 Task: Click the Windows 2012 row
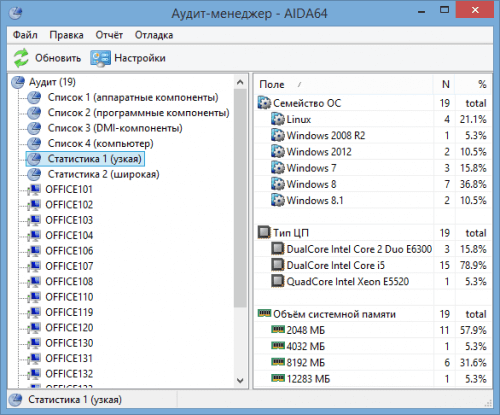(373, 152)
